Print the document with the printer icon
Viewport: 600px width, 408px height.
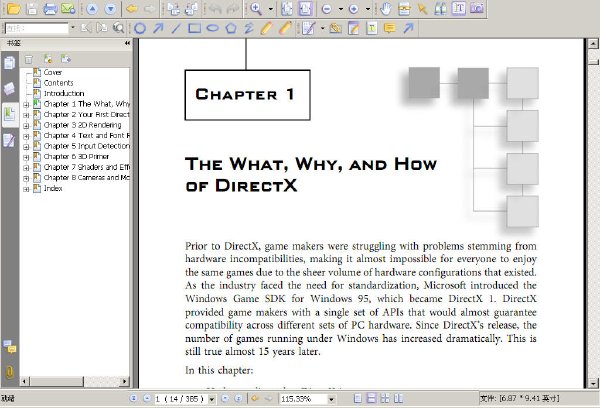pos(51,8)
